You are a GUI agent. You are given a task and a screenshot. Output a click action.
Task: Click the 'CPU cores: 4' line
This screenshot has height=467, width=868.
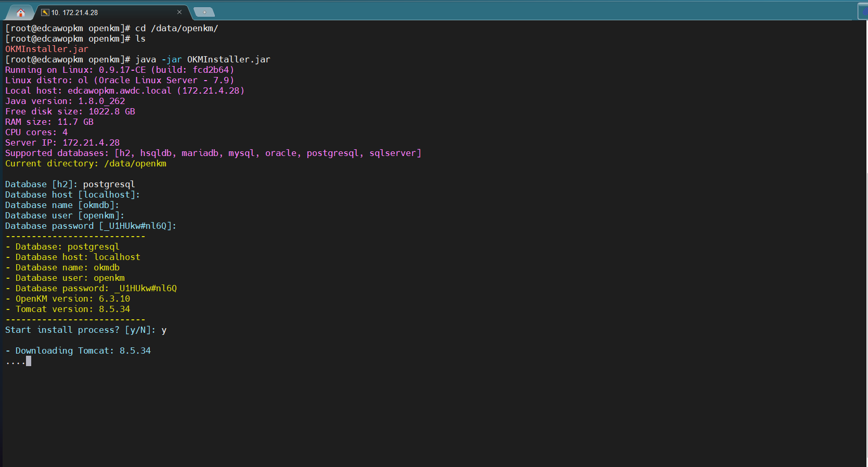point(36,132)
